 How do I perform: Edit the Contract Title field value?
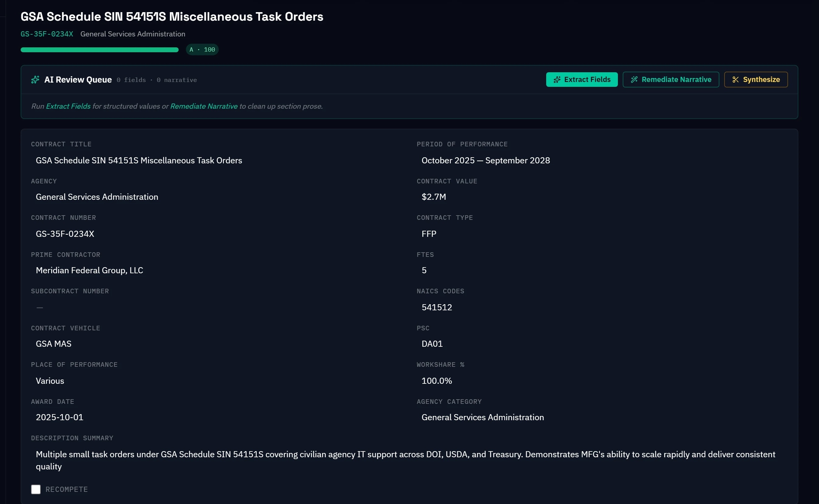click(139, 160)
